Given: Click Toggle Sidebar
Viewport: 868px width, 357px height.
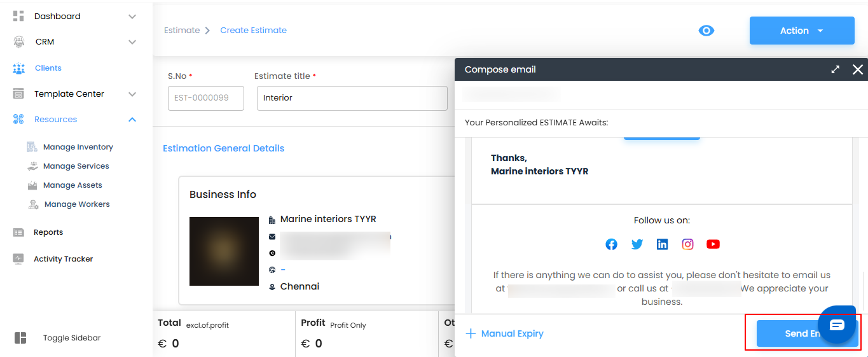Looking at the screenshot, I should point(71,338).
